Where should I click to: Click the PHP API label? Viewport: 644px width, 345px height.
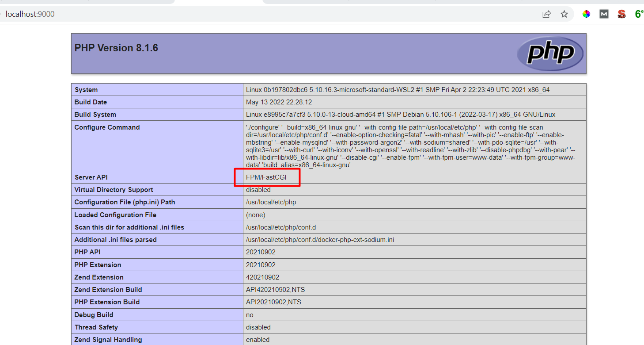click(x=87, y=252)
